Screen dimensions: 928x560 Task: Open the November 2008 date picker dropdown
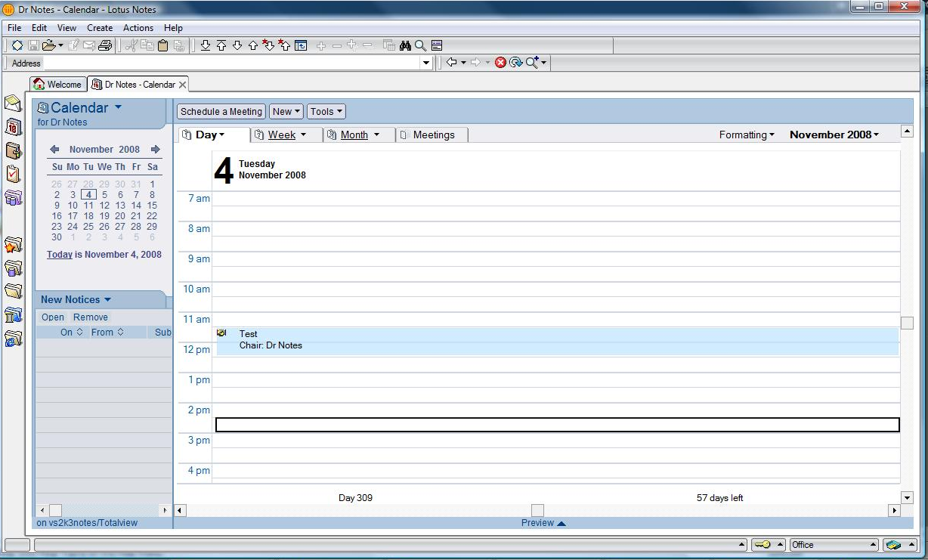click(x=834, y=135)
